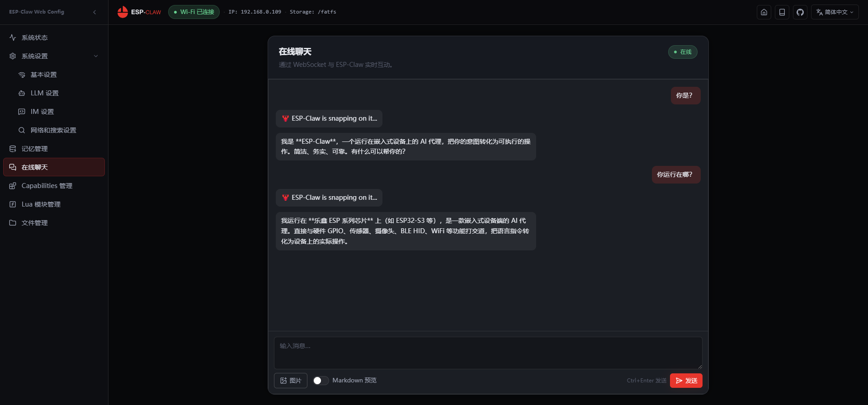868x405 pixels.
Task: Click the IM 设置 message icon
Action: tap(22, 112)
